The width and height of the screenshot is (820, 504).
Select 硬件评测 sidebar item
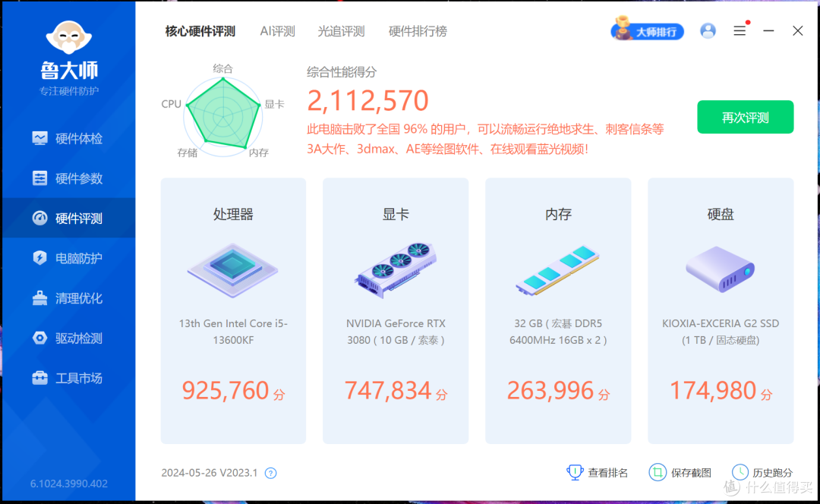click(x=68, y=218)
